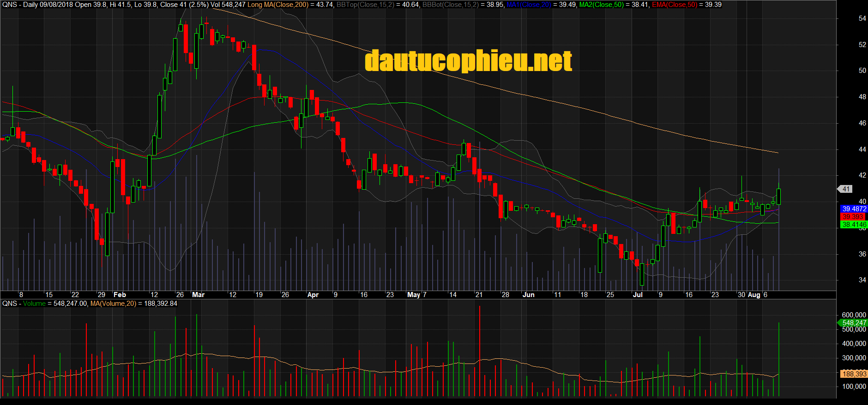Click the MA1(Close,20) legend label
Image resolution: width=868 pixels, height=405 pixels.
[x=529, y=5]
